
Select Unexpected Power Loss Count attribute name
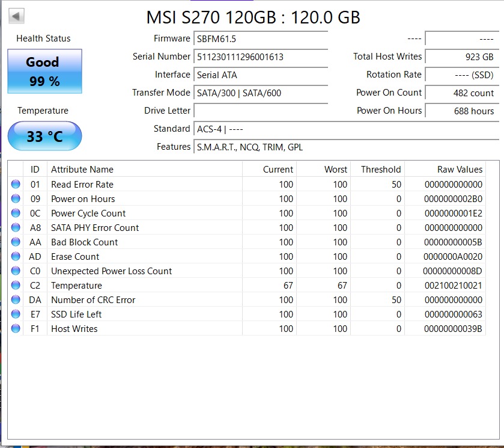(112, 271)
